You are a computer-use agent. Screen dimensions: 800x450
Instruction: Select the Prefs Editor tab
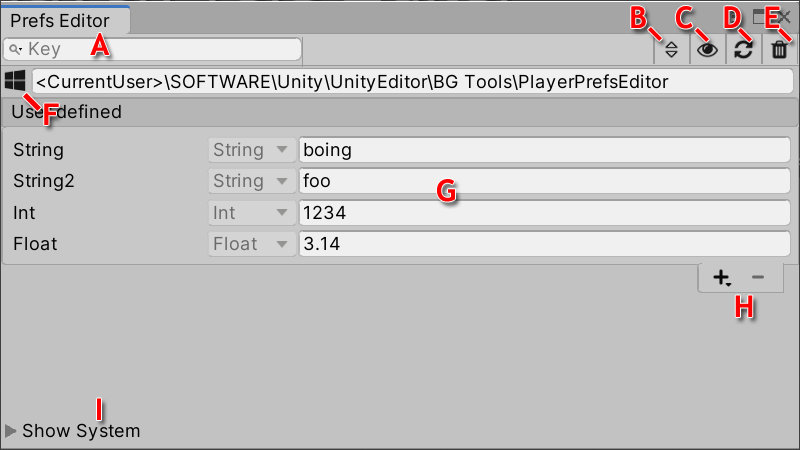click(60, 20)
